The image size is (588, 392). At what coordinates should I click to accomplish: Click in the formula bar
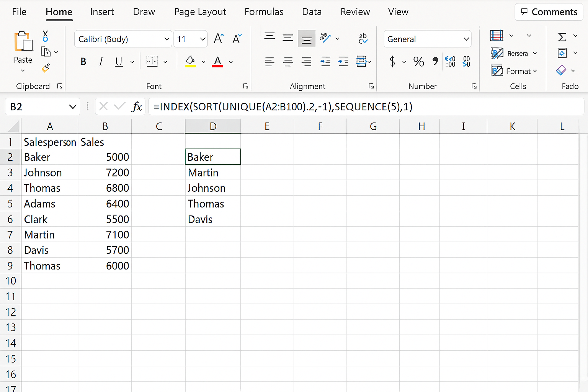[x=366, y=106]
